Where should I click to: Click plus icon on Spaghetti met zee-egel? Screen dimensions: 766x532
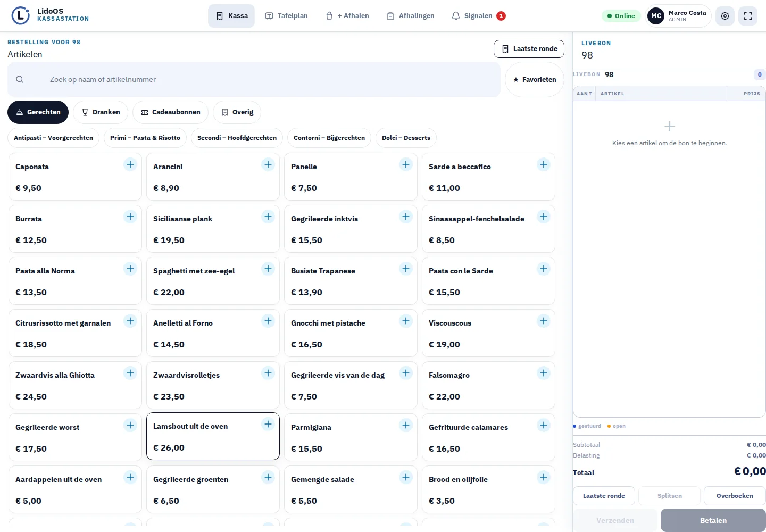268,269
